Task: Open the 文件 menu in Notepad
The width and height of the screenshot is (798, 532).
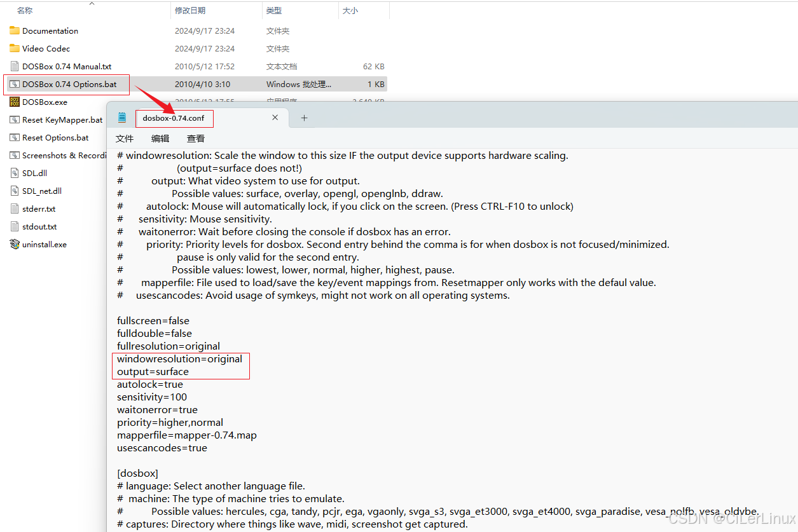Action: point(125,139)
